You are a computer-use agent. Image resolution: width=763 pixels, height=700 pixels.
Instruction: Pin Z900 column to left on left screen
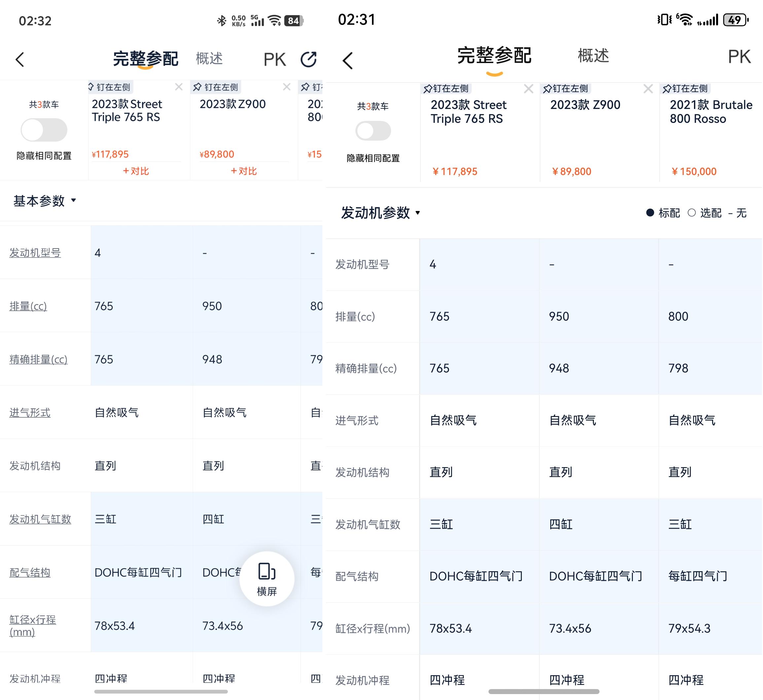[216, 87]
